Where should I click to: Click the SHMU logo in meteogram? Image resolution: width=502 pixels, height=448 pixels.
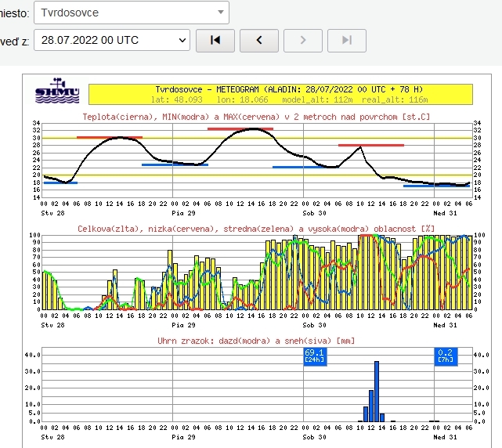pyautogui.click(x=57, y=92)
